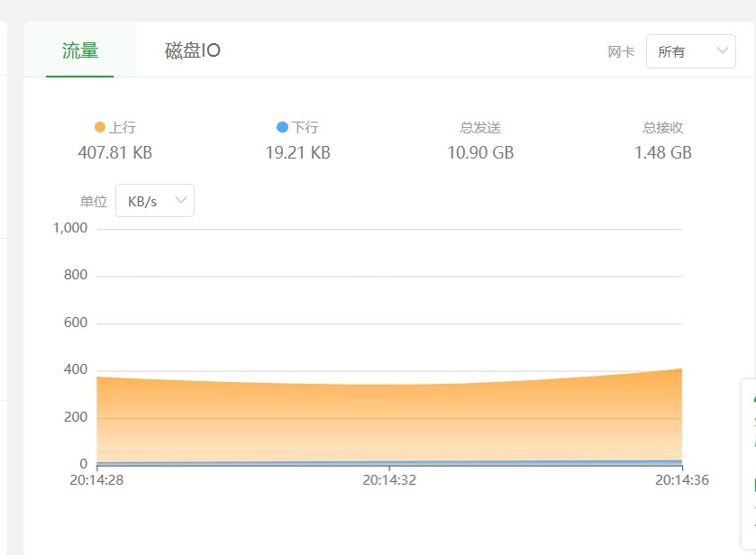The image size is (756, 555).
Task: Click the 20:14:36 time axis label
Action: click(682, 480)
